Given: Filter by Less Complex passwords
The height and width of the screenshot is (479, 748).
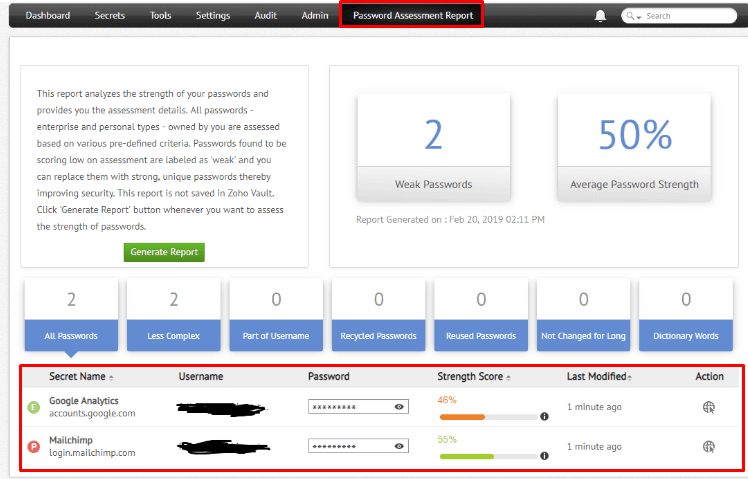Looking at the screenshot, I should pos(174,315).
